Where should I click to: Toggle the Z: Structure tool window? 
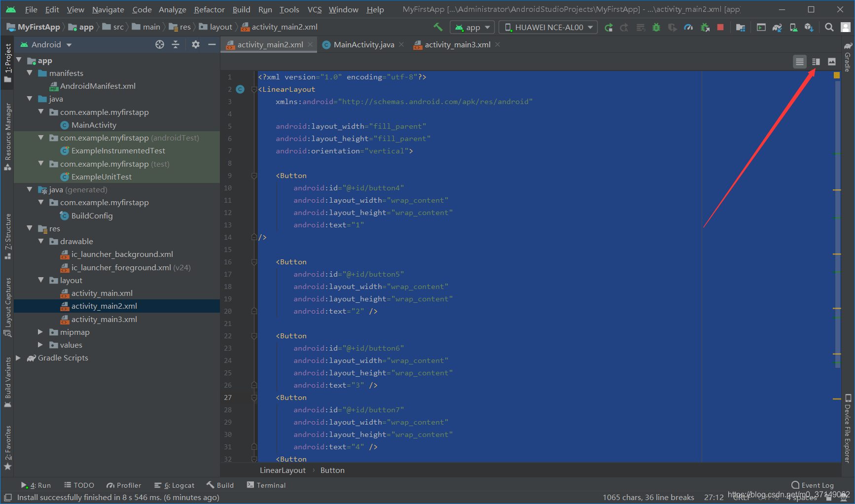click(7, 237)
